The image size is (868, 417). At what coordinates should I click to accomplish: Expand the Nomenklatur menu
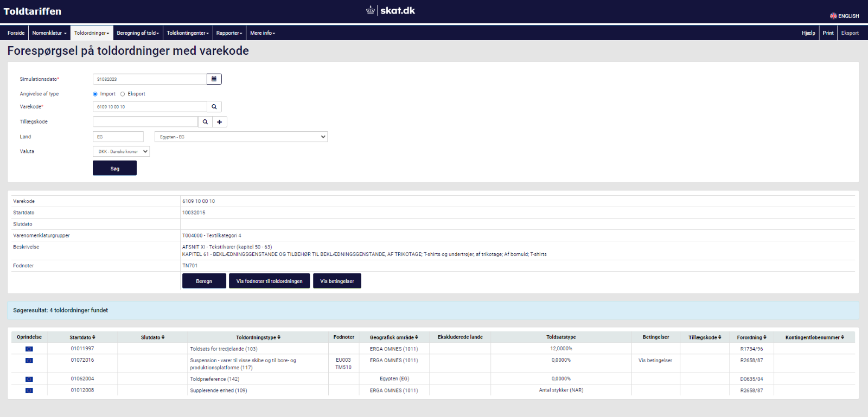pos(49,33)
